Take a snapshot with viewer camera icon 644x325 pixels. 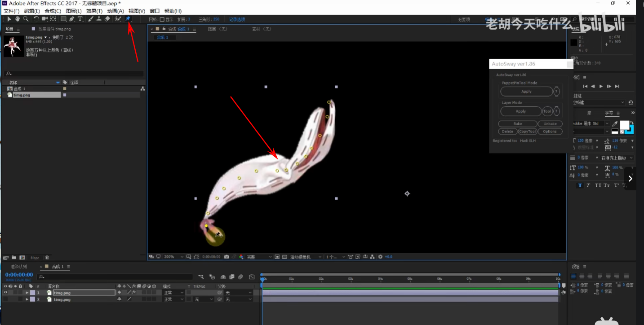(227, 257)
